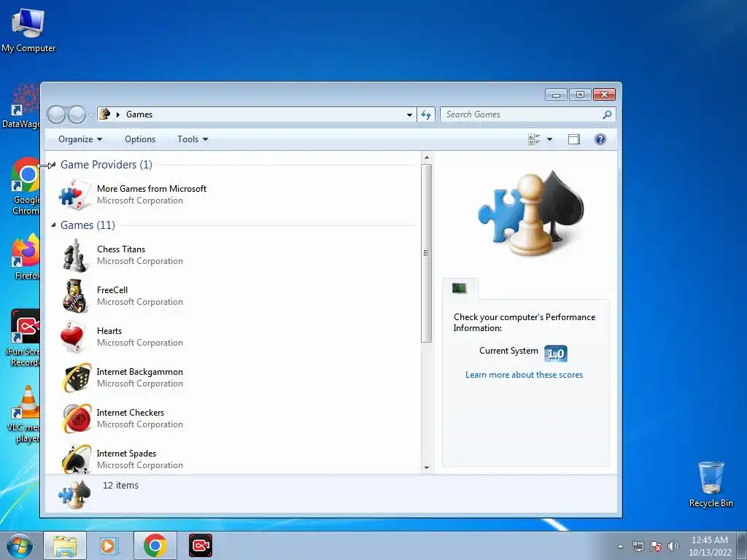Click the performance information tab icon
This screenshot has width=747, height=560.
coord(460,288)
